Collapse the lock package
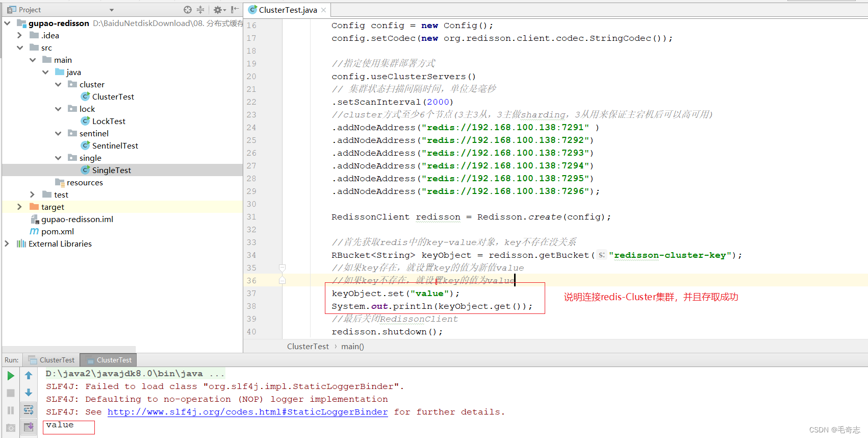 pos(58,109)
